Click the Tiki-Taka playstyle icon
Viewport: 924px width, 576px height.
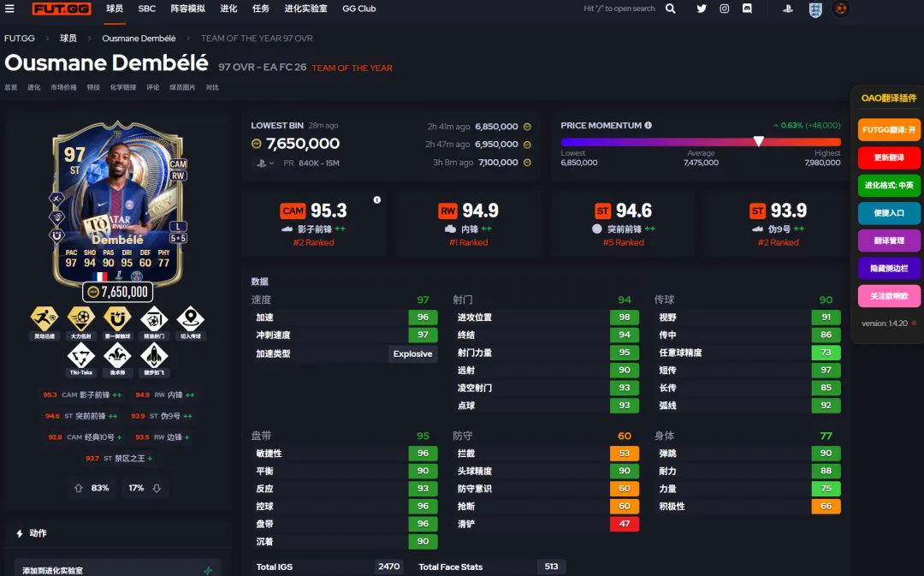click(x=80, y=355)
